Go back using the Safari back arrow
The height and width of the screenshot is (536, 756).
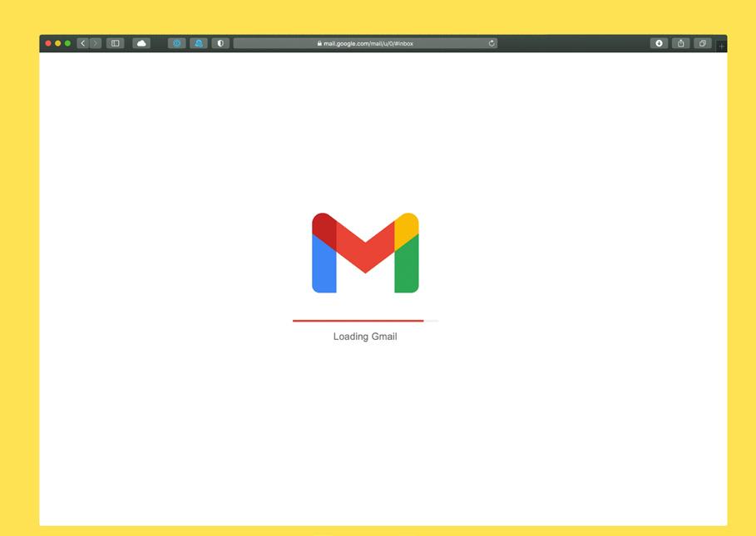click(x=83, y=43)
